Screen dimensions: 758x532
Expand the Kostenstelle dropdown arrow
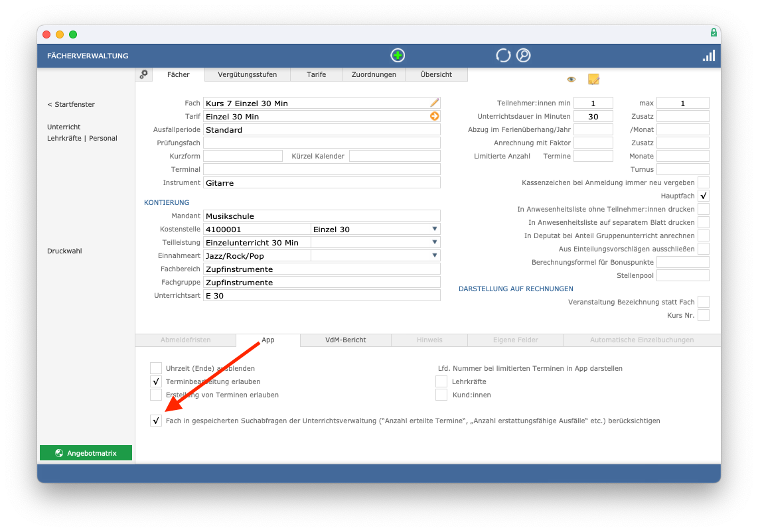pos(434,229)
